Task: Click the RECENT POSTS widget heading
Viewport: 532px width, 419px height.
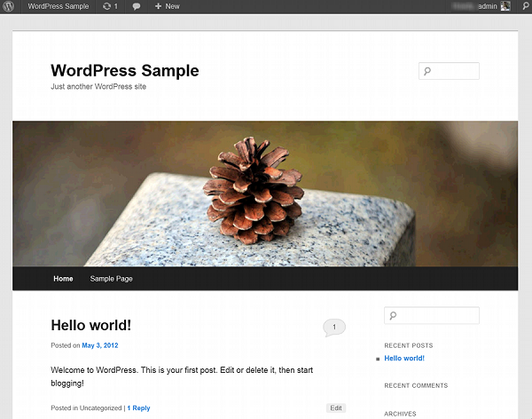Action: point(409,345)
